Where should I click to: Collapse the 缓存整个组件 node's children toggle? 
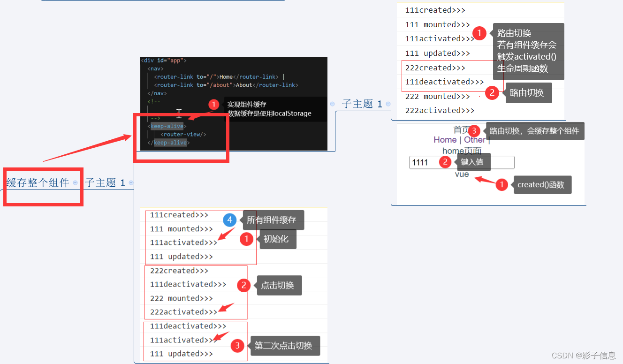point(76,183)
